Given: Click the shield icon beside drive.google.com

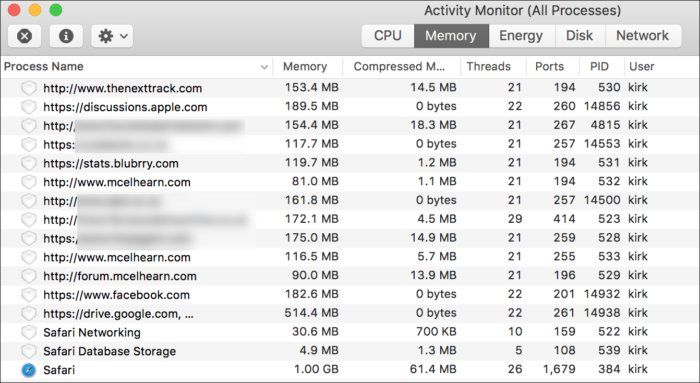Looking at the screenshot, I should (x=29, y=313).
